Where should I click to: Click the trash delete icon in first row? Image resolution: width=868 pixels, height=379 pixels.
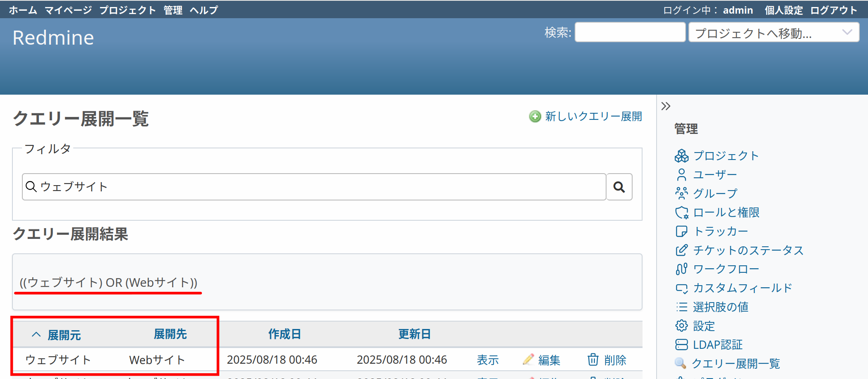pyautogui.click(x=593, y=360)
